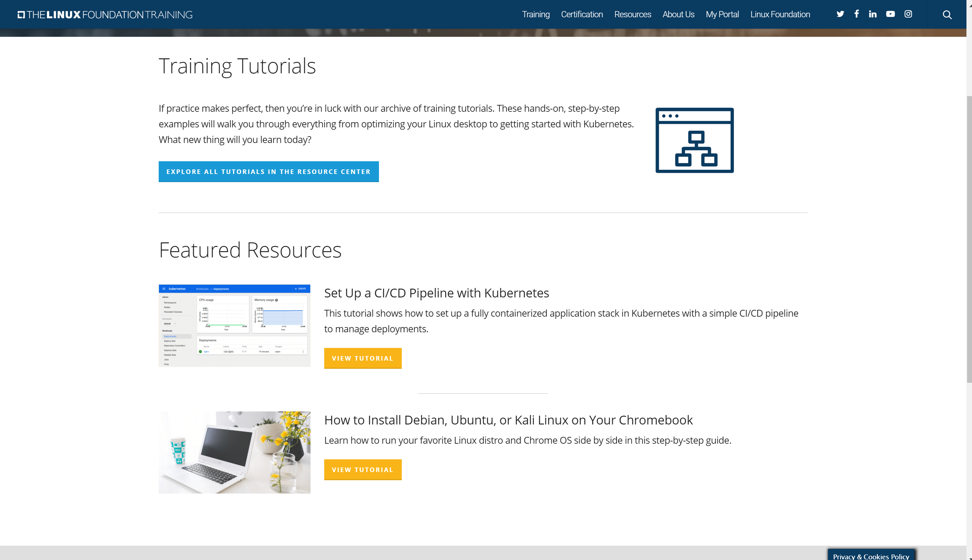Click the tutorials network diagram icon
The image size is (972, 560).
tap(694, 140)
